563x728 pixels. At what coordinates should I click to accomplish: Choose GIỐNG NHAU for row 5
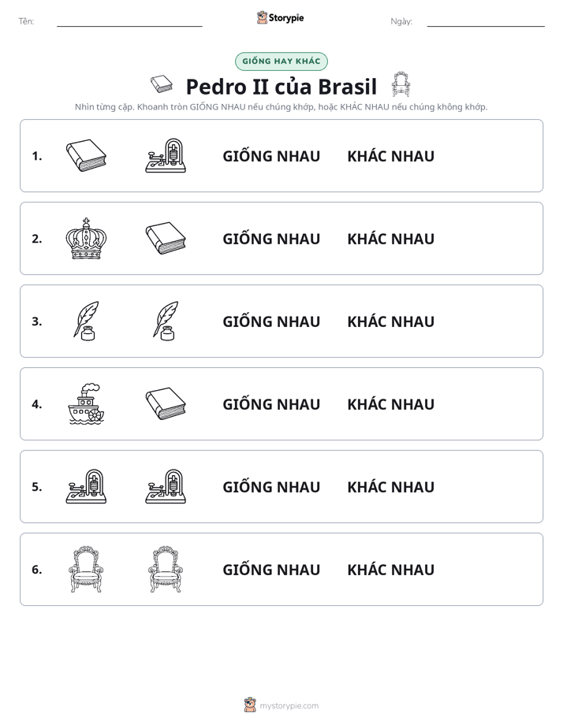click(271, 487)
